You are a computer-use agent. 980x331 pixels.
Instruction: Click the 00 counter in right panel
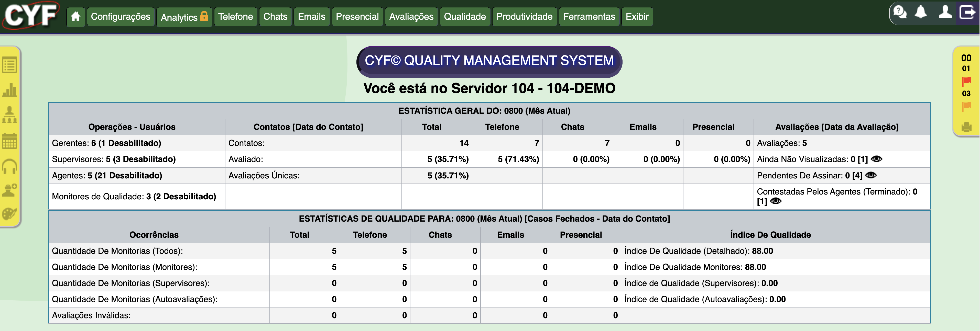pos(966,58)
